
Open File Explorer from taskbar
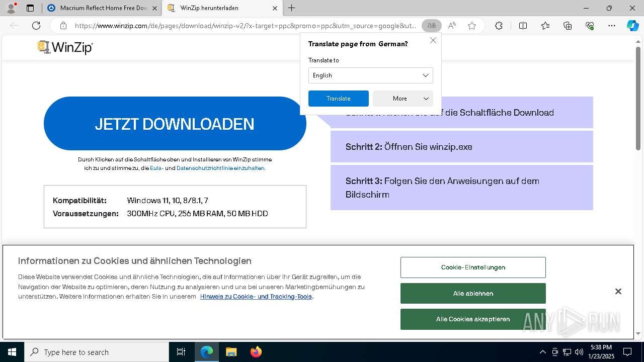[231, 352]
